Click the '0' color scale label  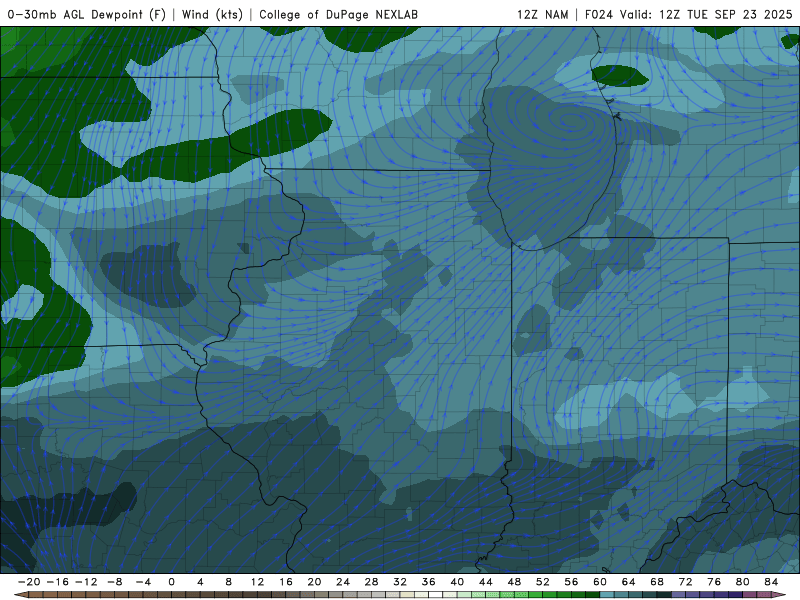(171, 582)
